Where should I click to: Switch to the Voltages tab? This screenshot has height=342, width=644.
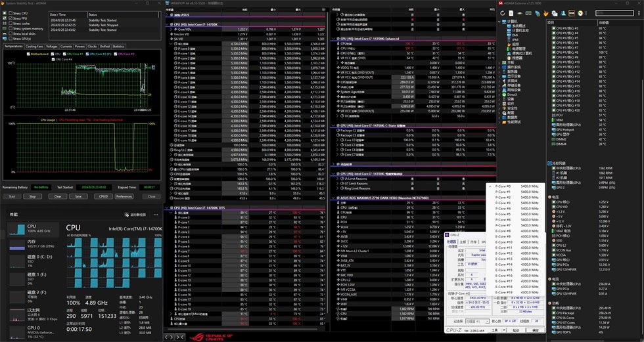[x=52, y=47]
